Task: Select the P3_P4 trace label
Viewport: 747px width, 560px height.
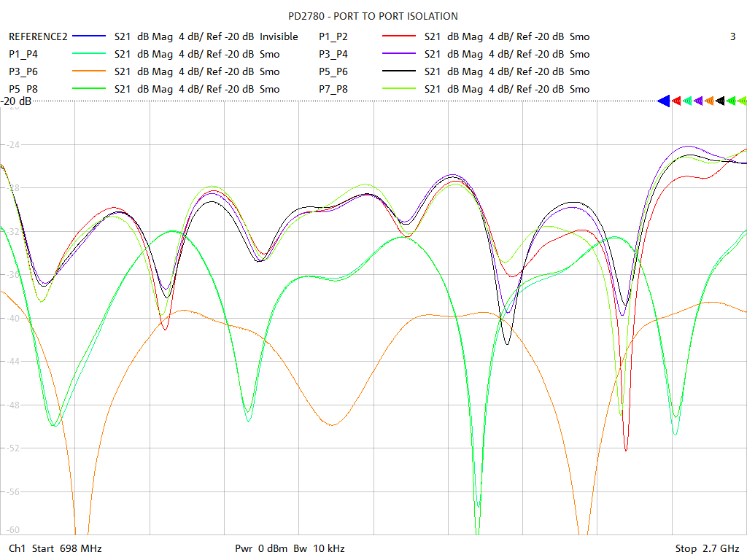Action: (x=333, y=54)
